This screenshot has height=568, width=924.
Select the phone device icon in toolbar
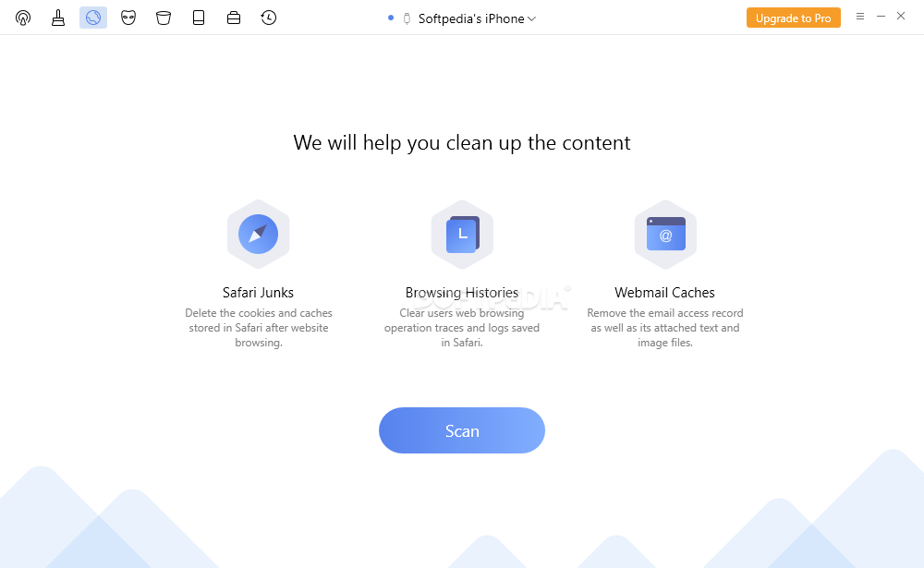pyautogui.click(x=199, y=18)
